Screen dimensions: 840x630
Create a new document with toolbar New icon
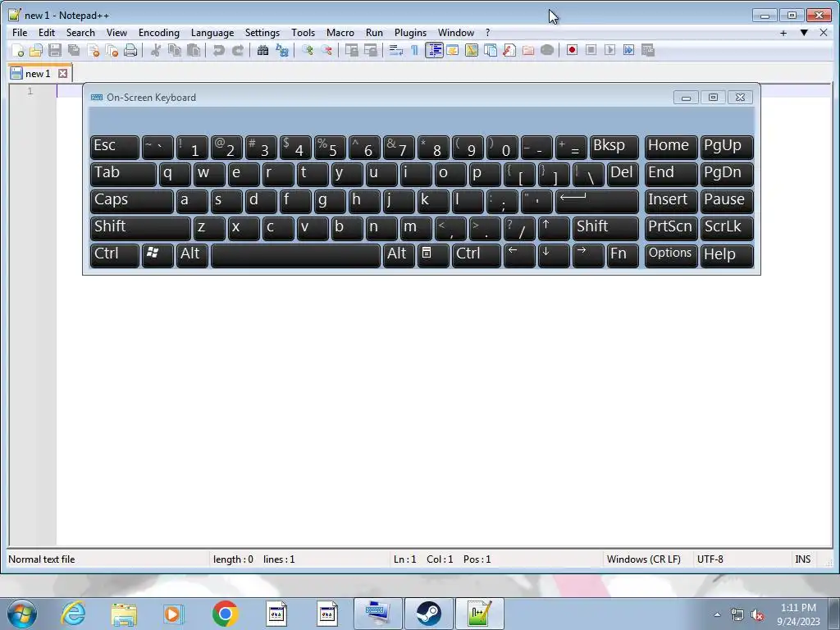pos(18,50)
